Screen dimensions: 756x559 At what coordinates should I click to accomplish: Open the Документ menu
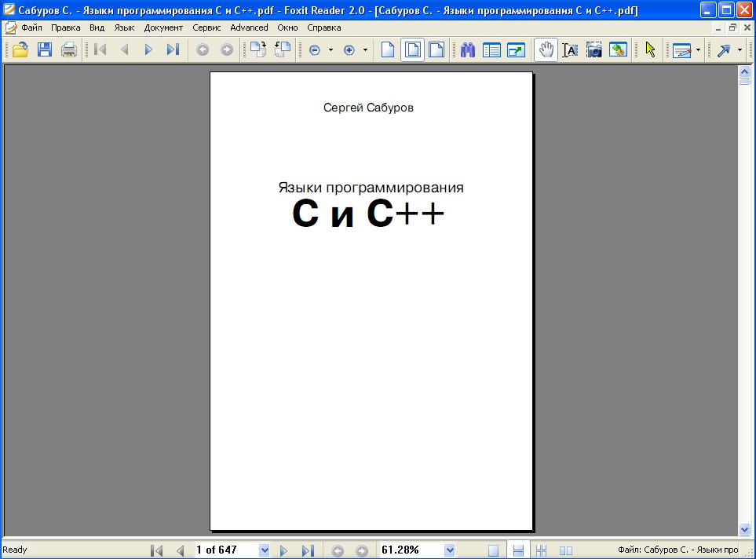(x=163, y=27)
